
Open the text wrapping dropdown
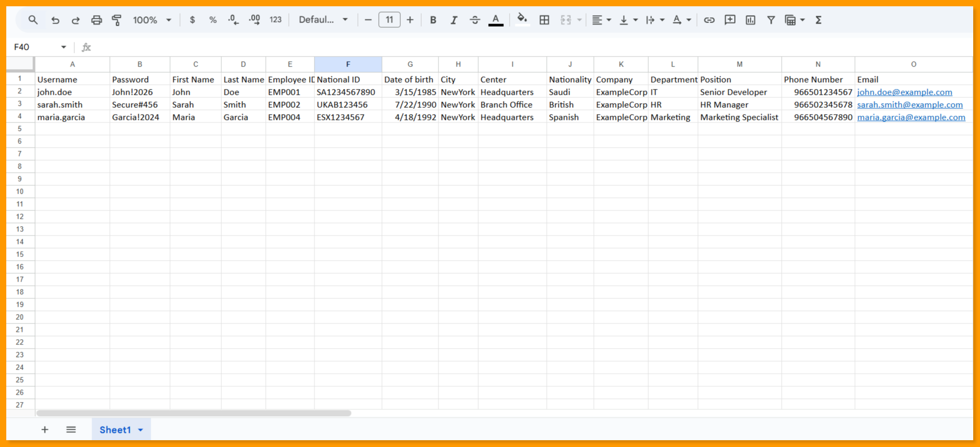coord(655,20)
